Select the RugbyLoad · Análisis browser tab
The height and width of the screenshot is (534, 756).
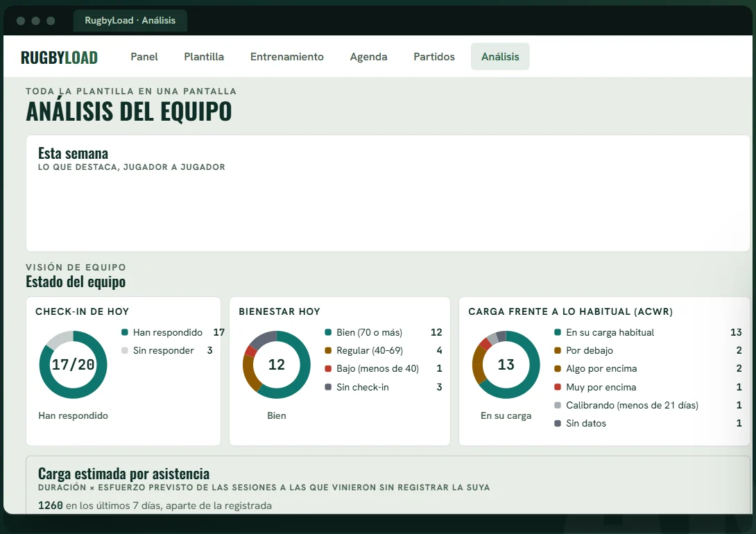tap(130, 20)
